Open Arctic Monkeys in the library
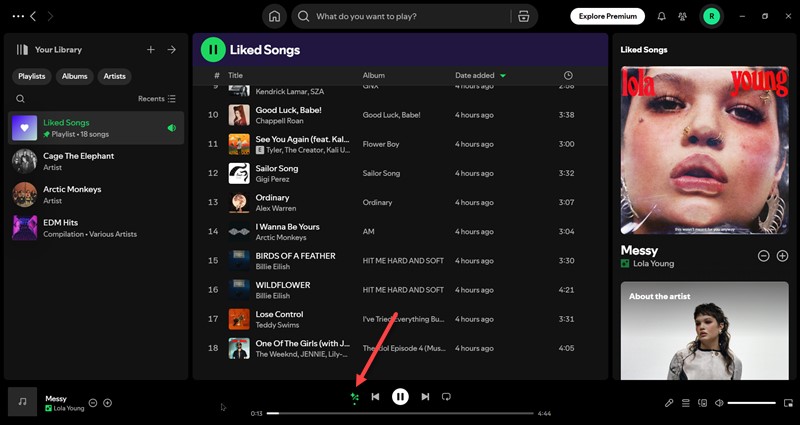Viewport: 800px width, 425px height. [x=96, y=194]
